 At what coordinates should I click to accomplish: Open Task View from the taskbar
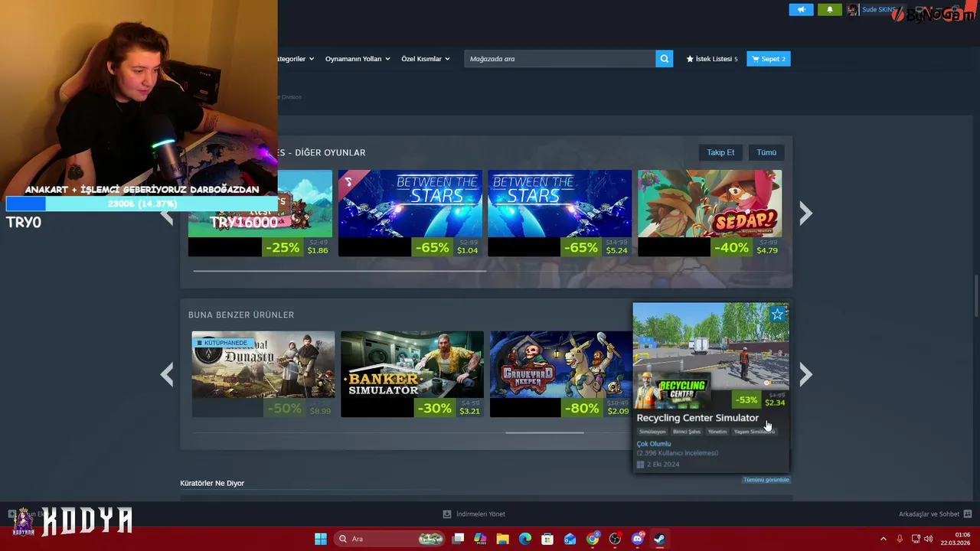[458, 539]
